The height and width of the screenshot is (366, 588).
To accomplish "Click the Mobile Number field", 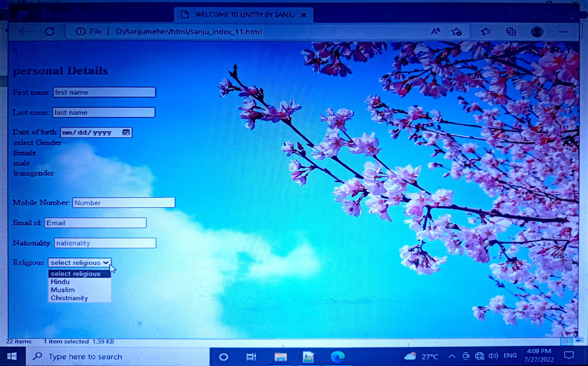I will pos(124,203).
